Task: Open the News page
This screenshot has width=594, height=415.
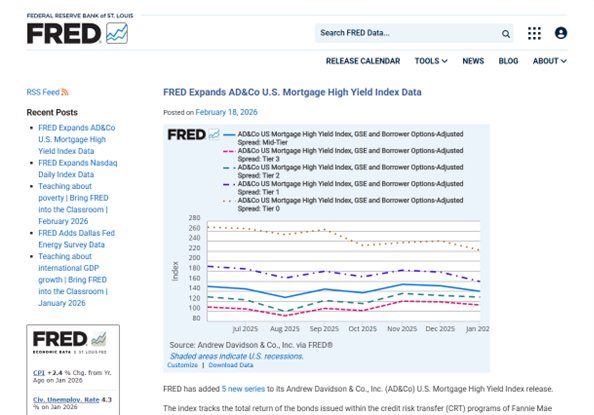Action: click(473, 61)
